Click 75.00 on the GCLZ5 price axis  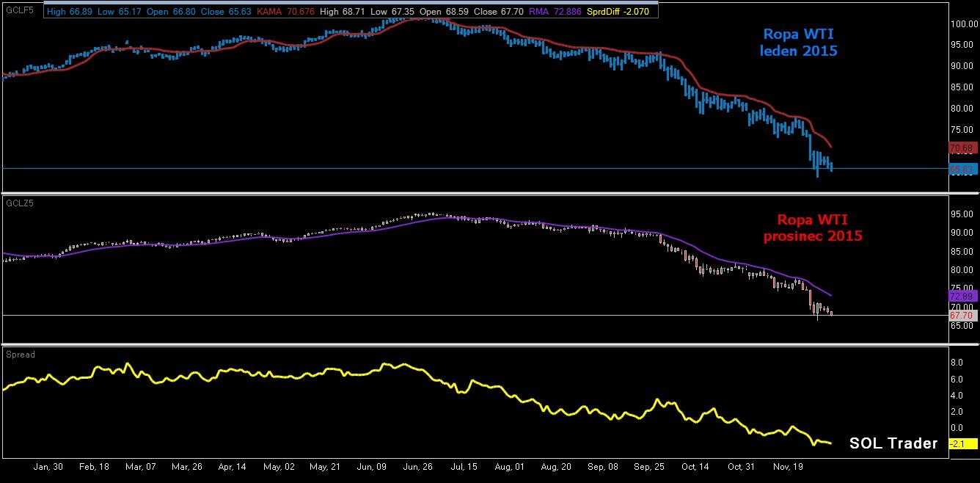pyautogui.click(x=962, y=288)
